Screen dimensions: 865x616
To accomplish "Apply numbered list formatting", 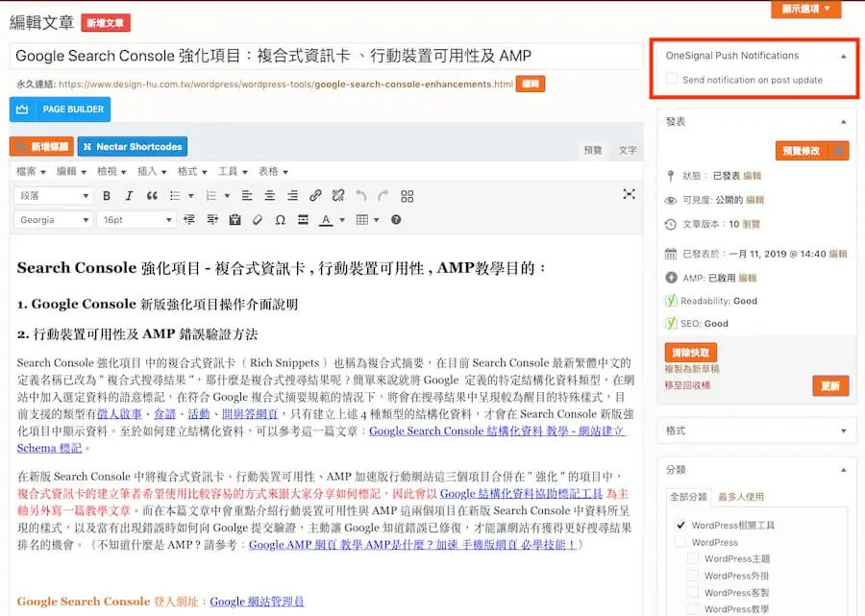I will [x=210, y=196].
